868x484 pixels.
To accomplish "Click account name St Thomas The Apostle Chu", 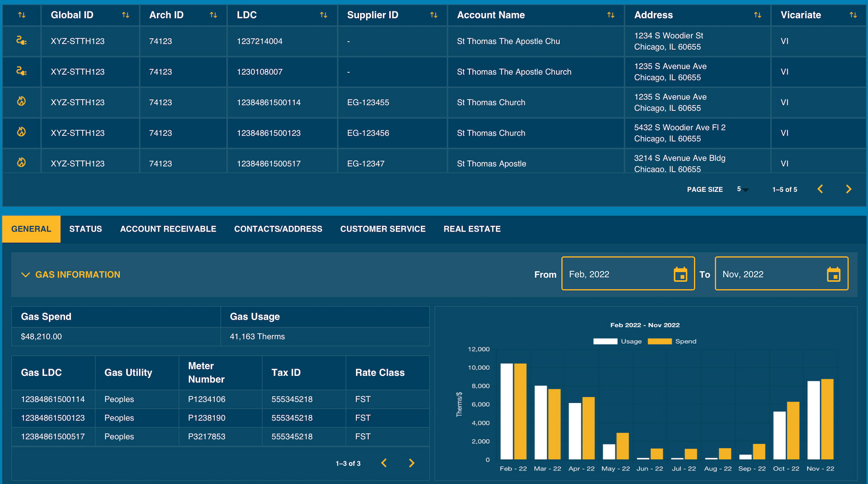I will coord(508,41).
